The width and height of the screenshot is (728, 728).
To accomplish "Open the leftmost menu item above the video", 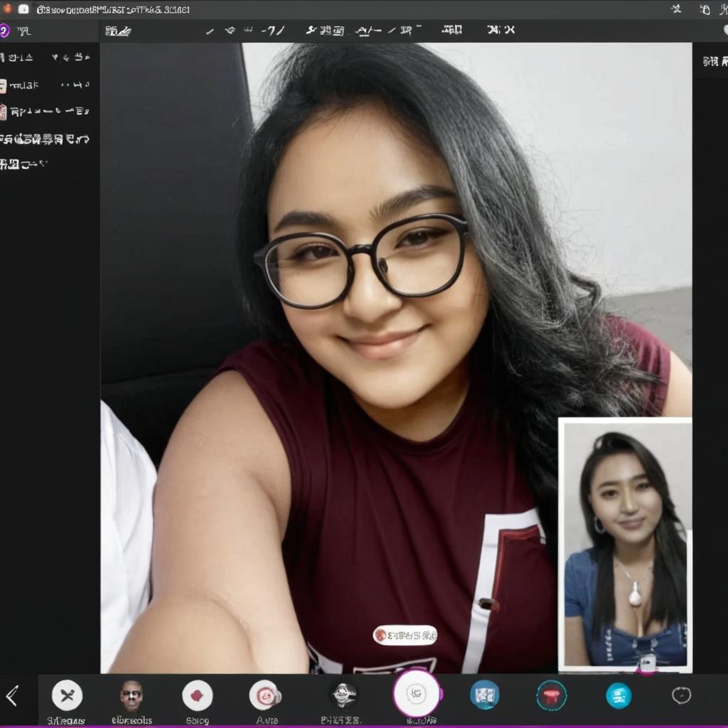I will tap(118, 31).
